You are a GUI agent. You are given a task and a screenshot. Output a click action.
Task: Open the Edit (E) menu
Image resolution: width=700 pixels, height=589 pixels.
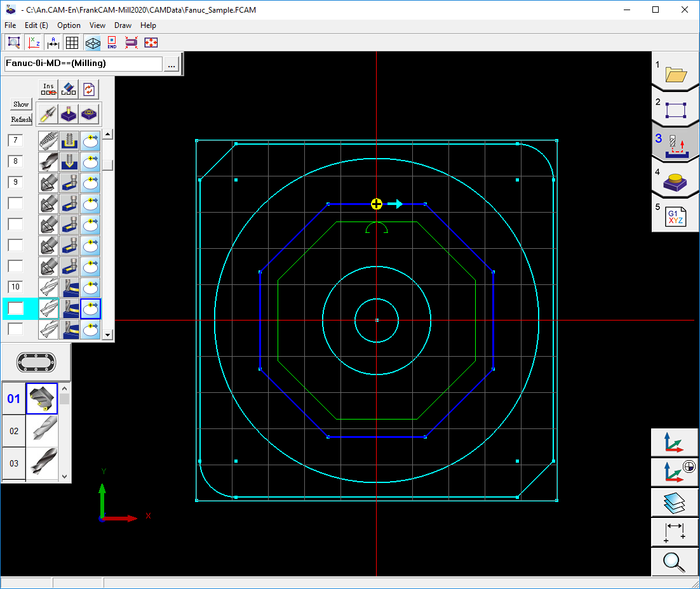(36, 25)
